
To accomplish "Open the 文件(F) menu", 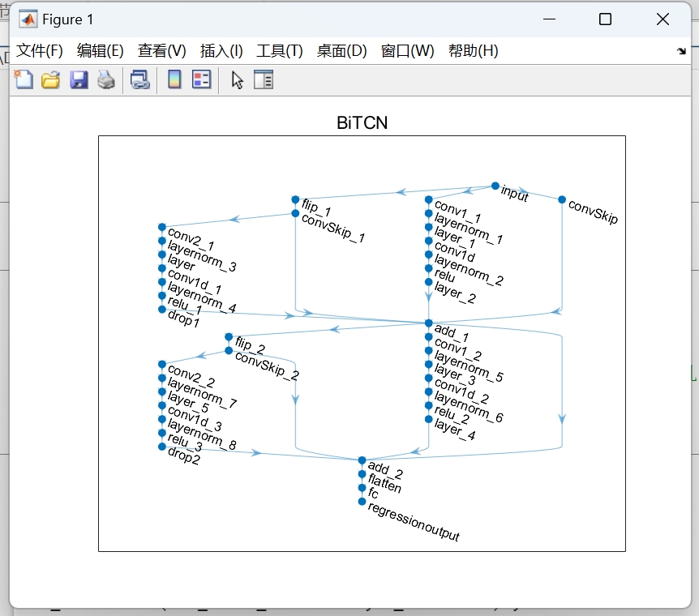I will tap(40, 50).
